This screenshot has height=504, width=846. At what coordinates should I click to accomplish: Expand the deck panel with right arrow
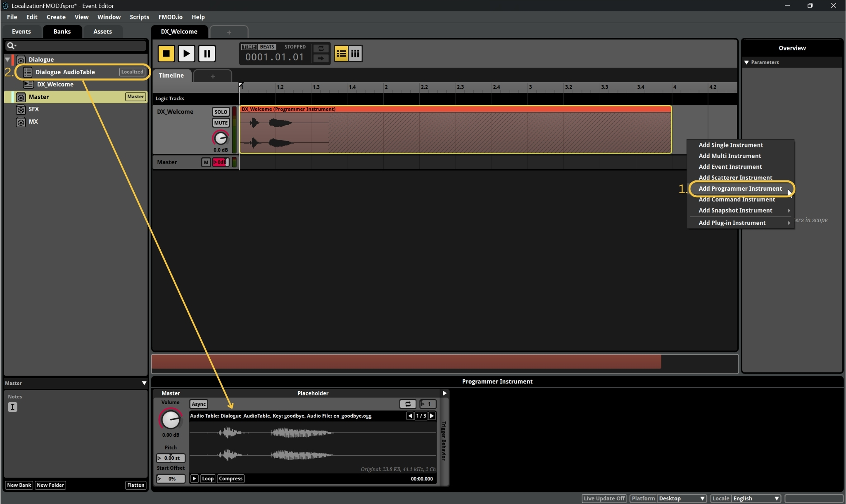point(444,393)
